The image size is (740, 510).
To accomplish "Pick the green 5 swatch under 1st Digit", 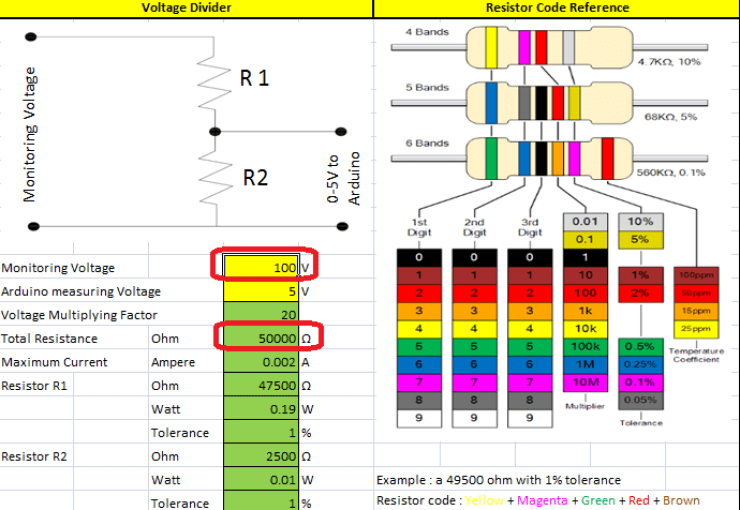I will pos(420,345).
